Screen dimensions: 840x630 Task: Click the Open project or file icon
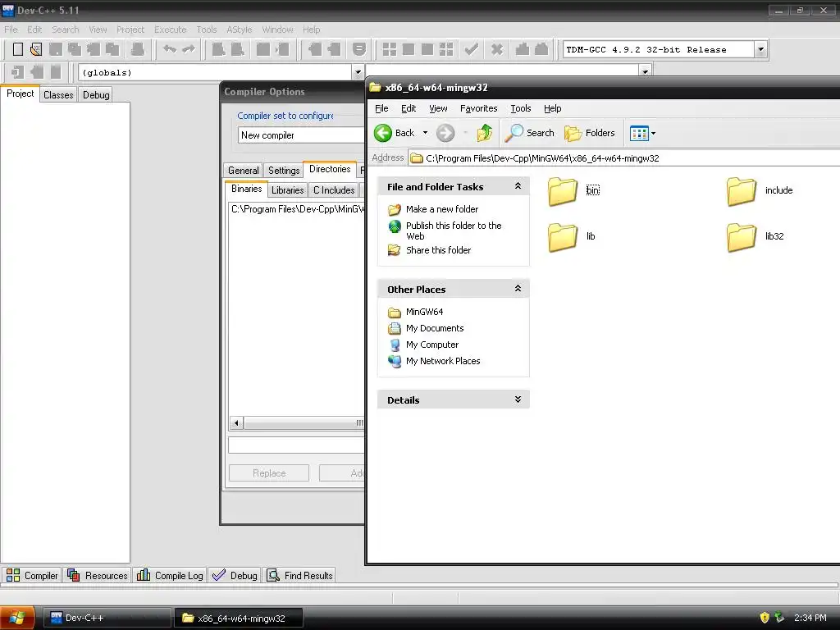[36, 49]
